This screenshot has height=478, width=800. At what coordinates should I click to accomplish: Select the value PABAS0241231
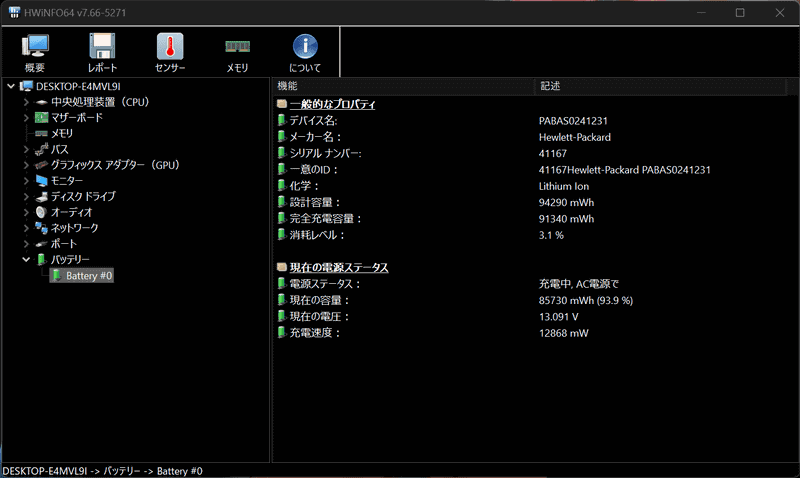573,121
